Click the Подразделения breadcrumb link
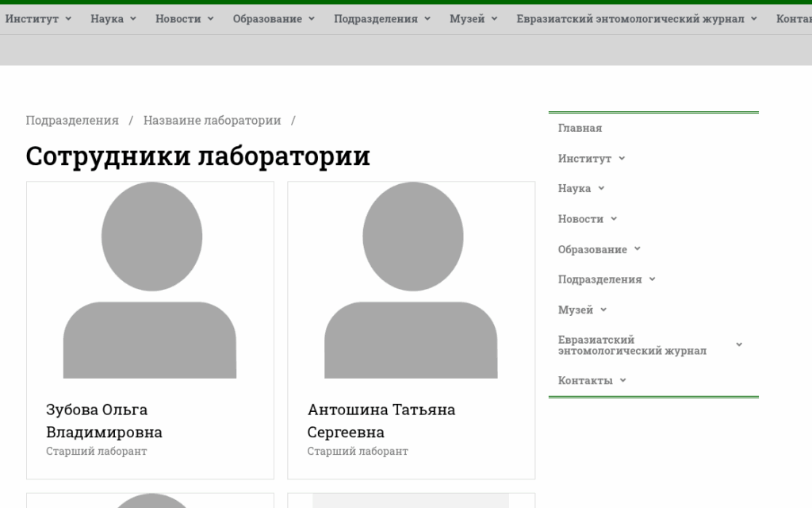This screenshot has width=812, height=508. pyautogui.click(x=72, y=121)
